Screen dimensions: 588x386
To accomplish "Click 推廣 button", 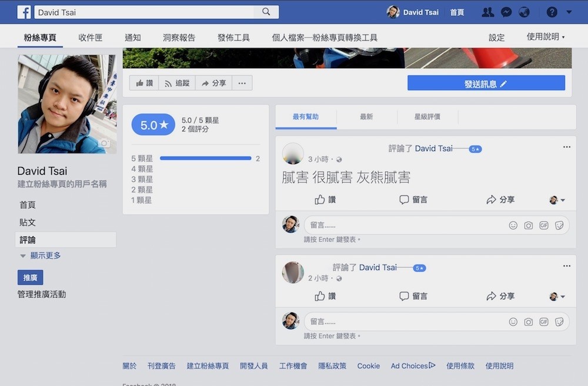I will (31, 278).
